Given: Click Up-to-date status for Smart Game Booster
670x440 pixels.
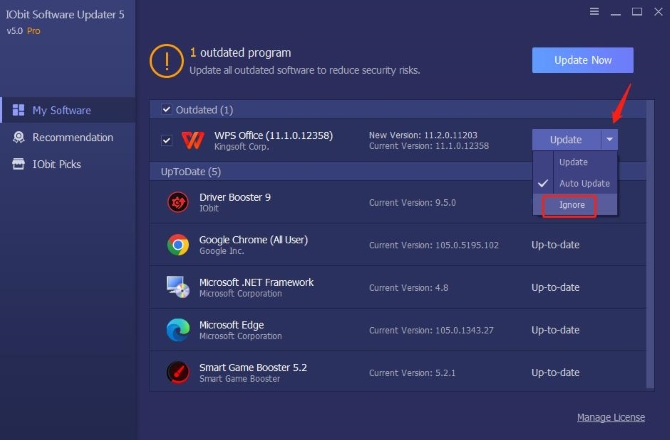Looking at the screenshot, I should (x=555, y=372).
